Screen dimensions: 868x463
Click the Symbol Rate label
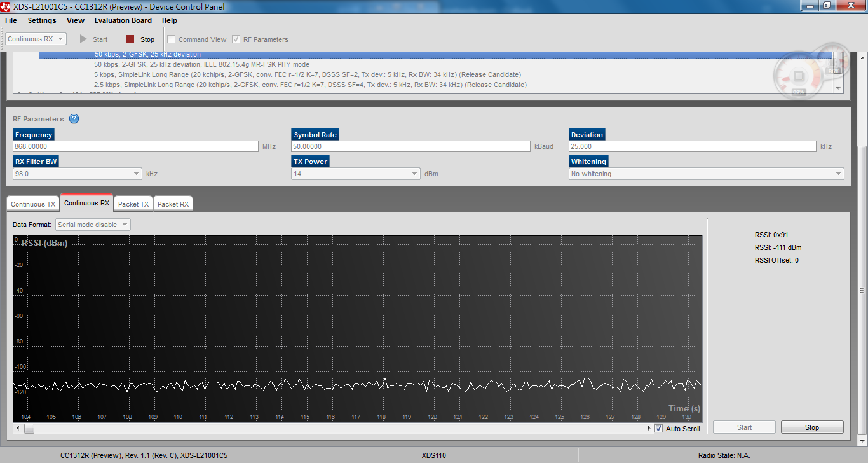click(315, 135)
